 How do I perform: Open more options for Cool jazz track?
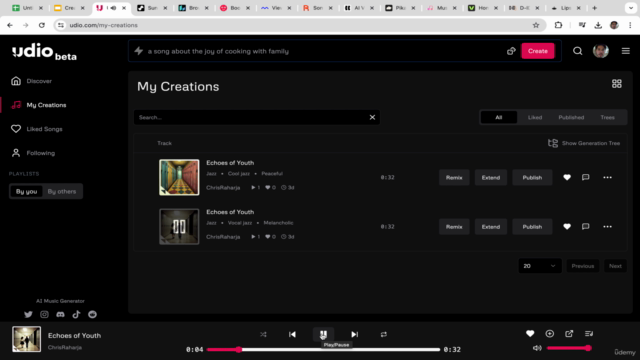(x=607, y=178)
